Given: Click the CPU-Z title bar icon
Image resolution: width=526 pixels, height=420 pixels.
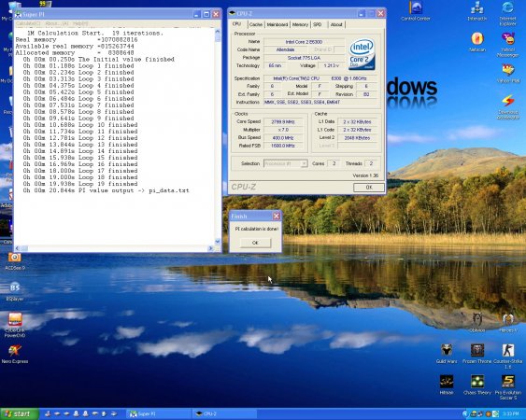Looking at the screenshot, I should [232, 13].
